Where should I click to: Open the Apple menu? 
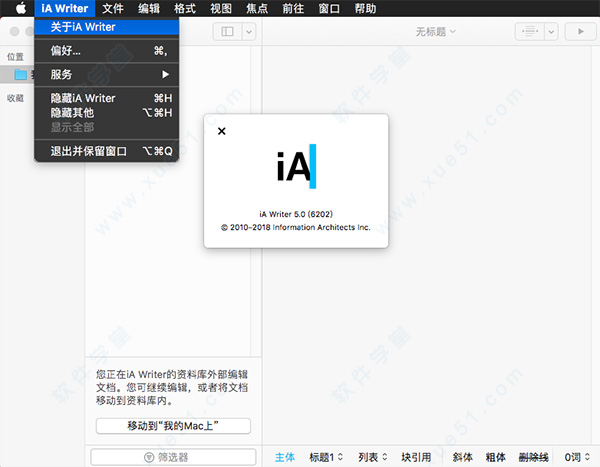pos(21,8)
